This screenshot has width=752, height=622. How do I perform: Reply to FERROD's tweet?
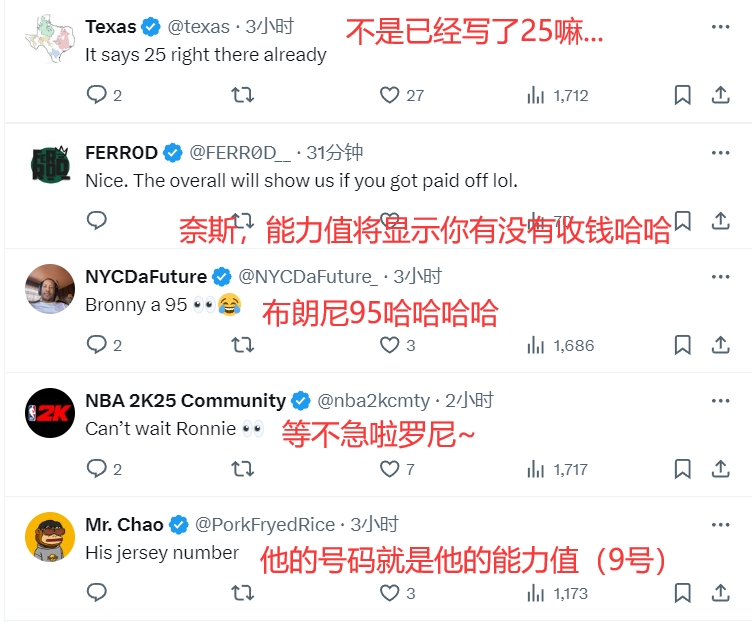96,220
